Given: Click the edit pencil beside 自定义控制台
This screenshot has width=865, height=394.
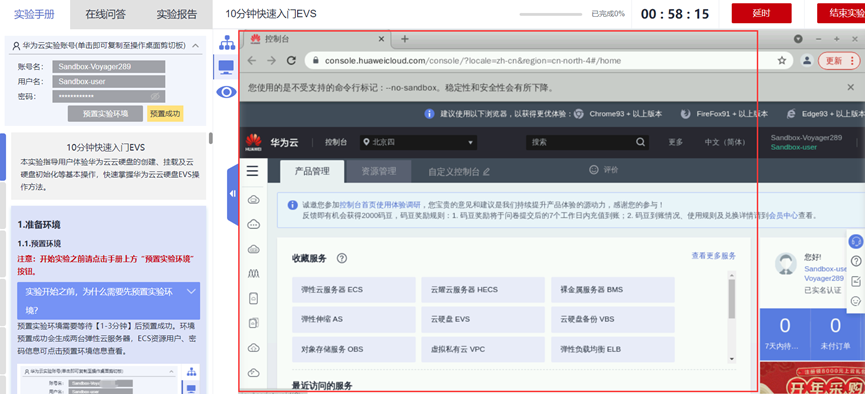Looking at the screenshot, I should (486, 172).
